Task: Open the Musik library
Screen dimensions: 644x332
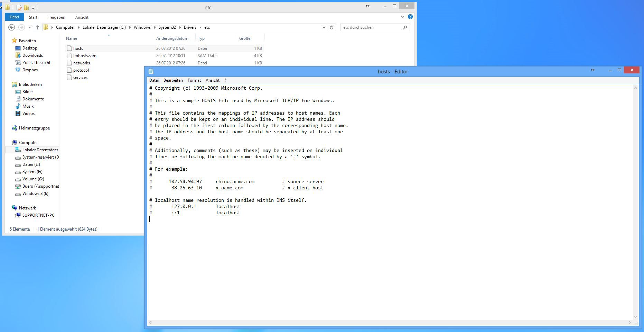Action: [x=28, y=106]
